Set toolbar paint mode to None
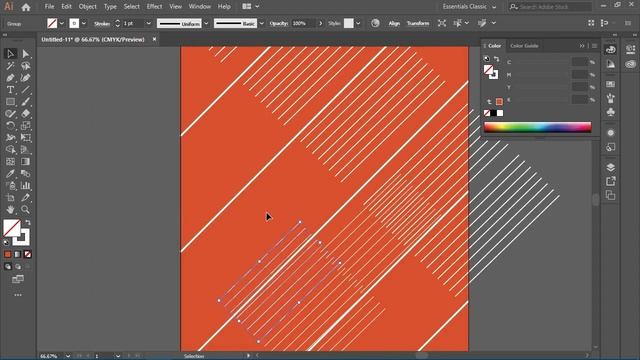 pos(27,254)
